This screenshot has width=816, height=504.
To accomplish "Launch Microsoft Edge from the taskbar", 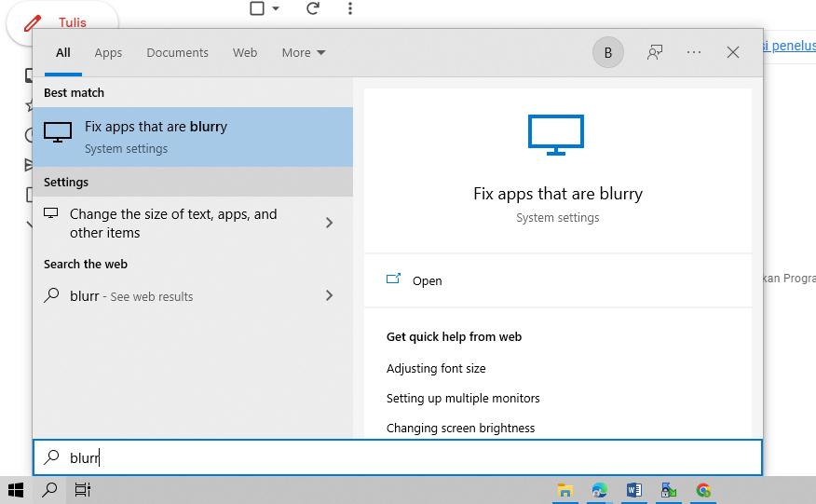I will (x=600, y=490).
